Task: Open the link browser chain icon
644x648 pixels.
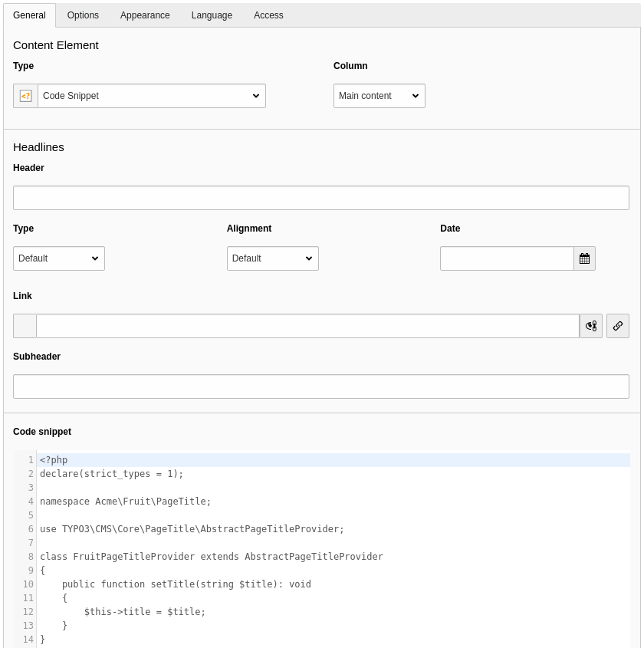Action: (x=617, y=326)
